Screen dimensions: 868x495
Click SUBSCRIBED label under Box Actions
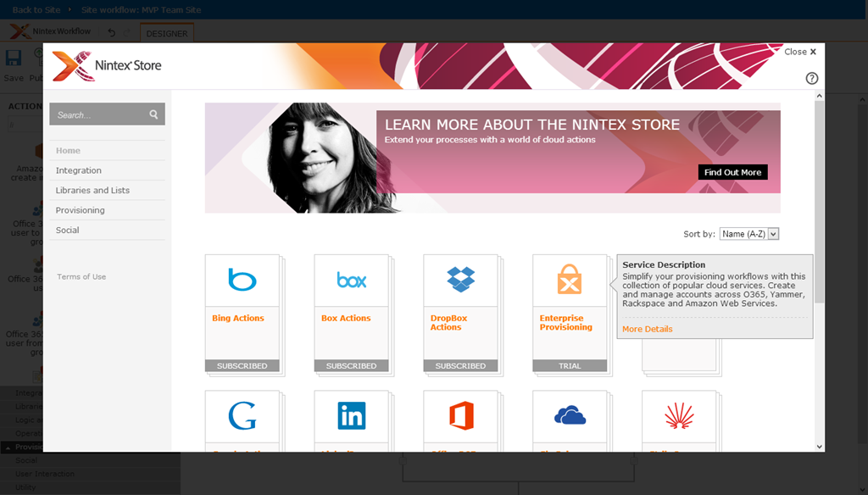click(x=352, y=366)
